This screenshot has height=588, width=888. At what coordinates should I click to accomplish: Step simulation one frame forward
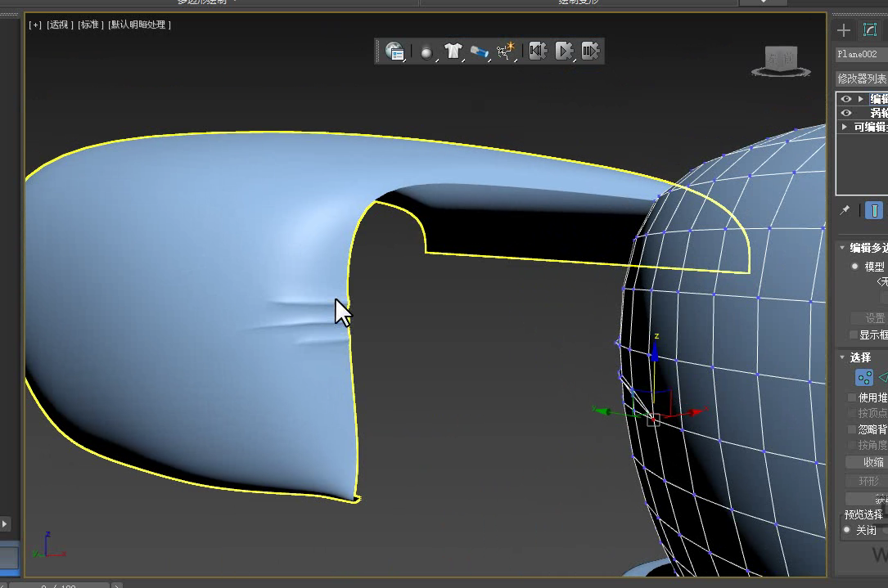[x=590, y=51]
